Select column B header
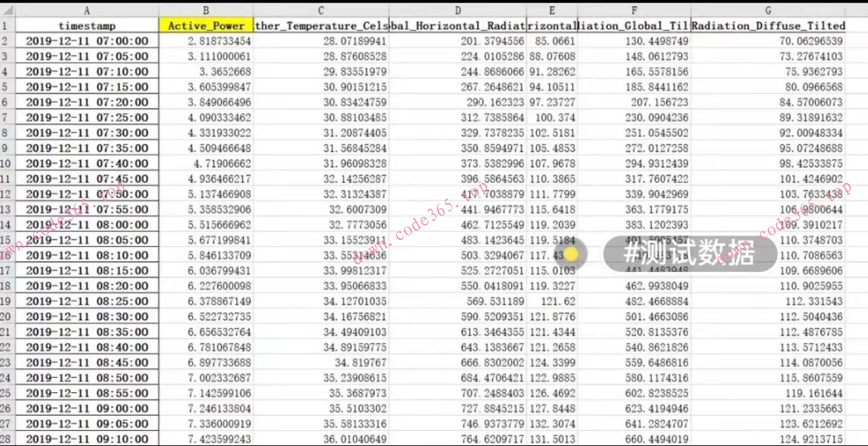The height and width of the screenshot is (446, 868). pos(206,10)
